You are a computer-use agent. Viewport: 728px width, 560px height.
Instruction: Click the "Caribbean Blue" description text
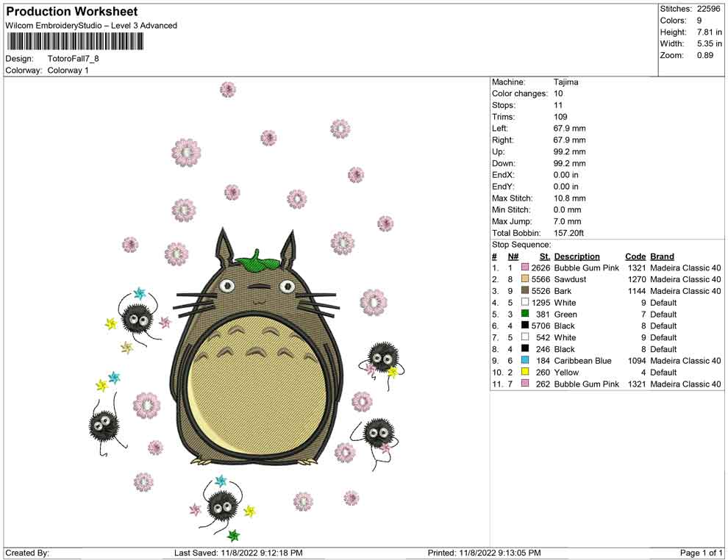[582, 361]
